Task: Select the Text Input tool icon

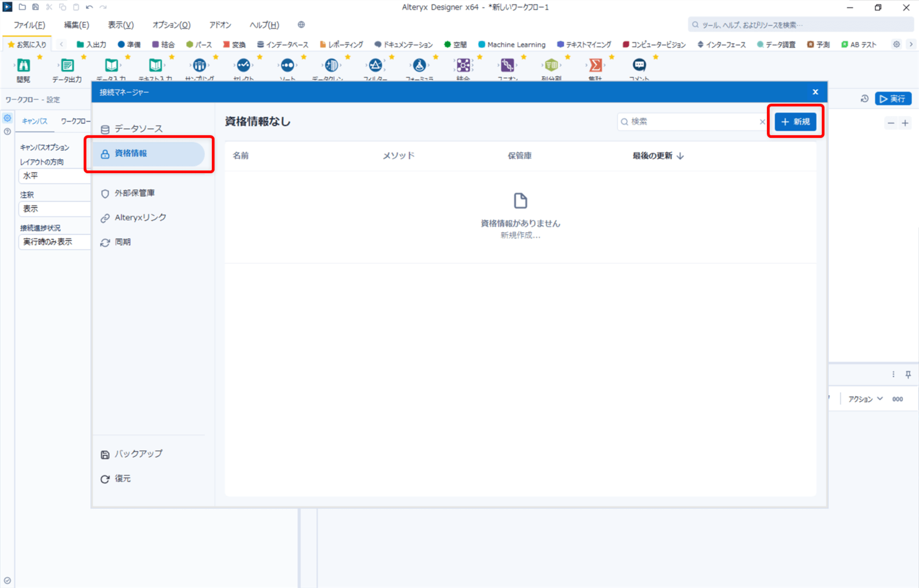Action: pyautogui.click(x=155, y=65)
